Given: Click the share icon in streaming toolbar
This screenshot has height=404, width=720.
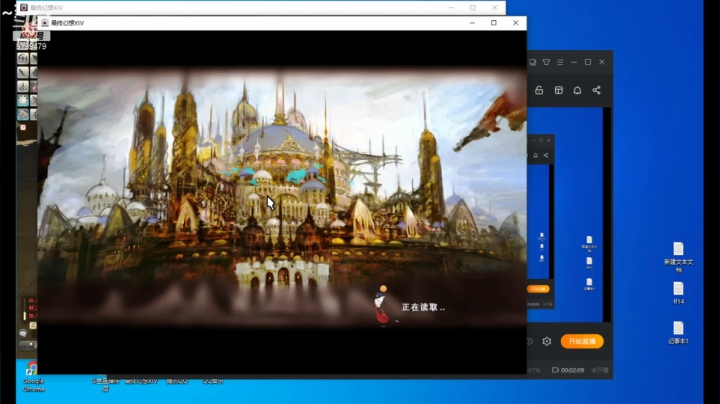Looking at the screenshot, I should (596, 90).
